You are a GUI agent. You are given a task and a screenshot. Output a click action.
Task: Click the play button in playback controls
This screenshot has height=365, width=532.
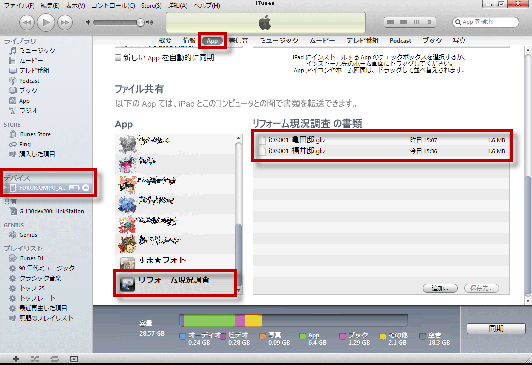tap(46, 22)
